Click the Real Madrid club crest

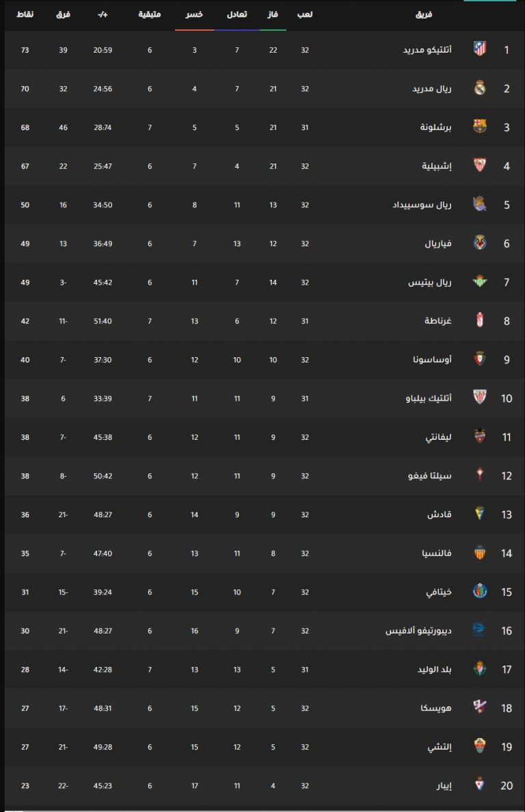(x=479, y=88)
